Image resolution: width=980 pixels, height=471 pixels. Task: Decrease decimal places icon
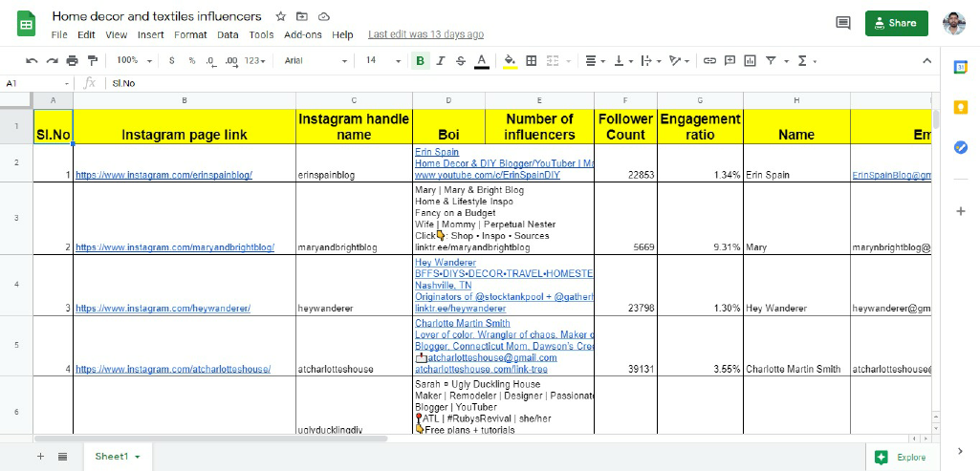[210, 60]
